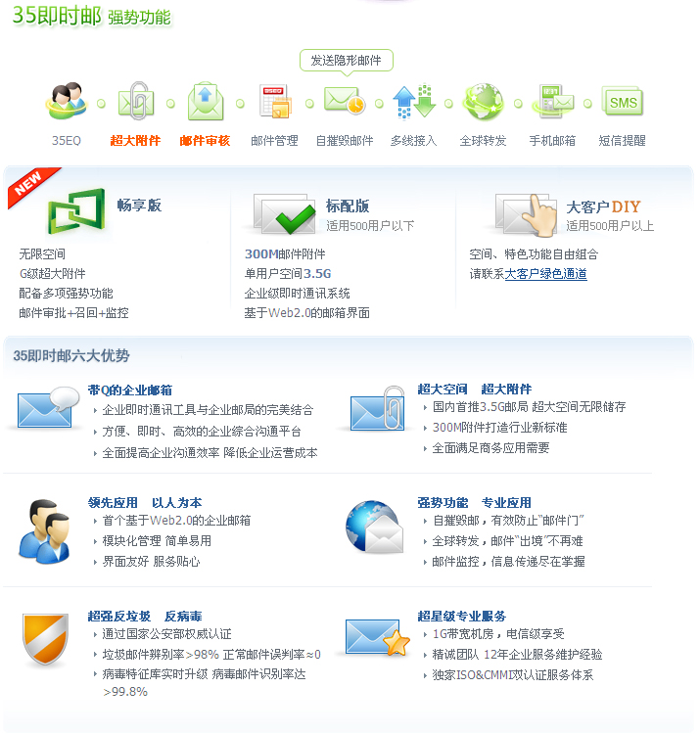Click the 邮件审核 red label text
The image size is (700, 734).
(205, 140)
